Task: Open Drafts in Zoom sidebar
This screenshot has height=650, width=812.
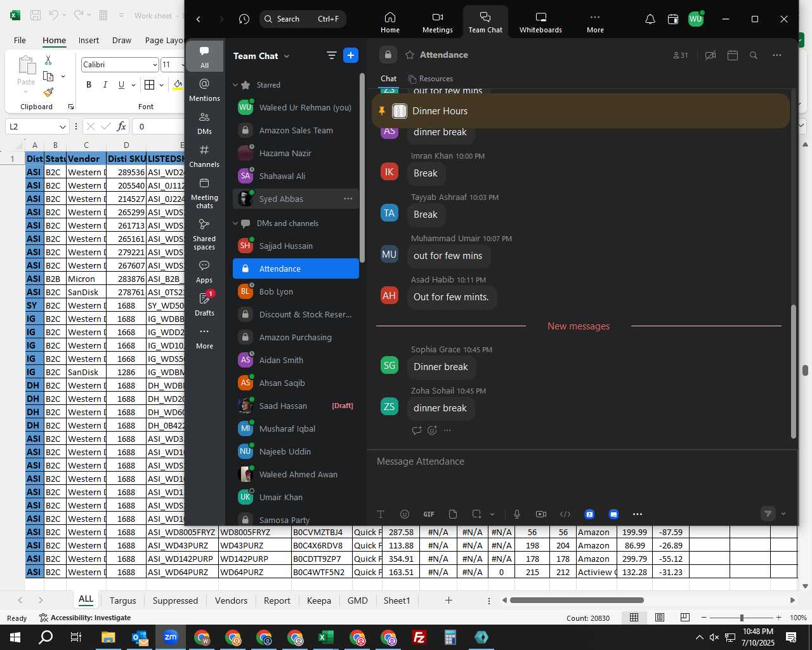Action: coord(204,304)
